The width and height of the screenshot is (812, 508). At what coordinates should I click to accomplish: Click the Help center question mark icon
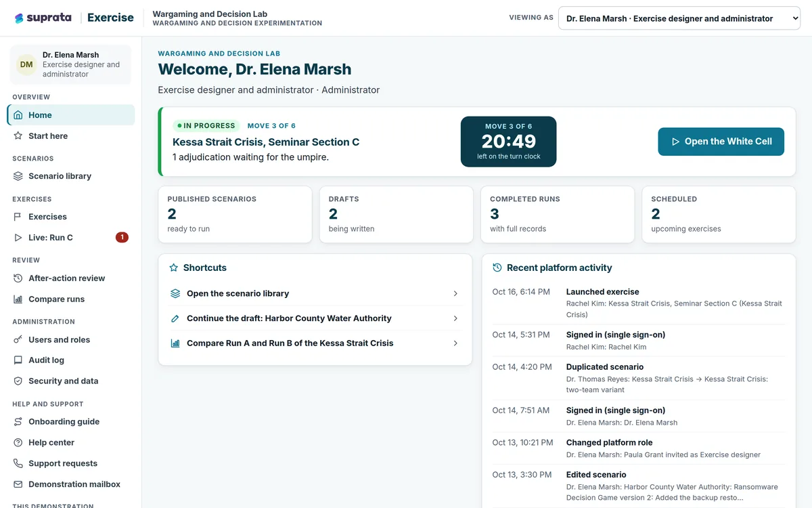(18, 443)
